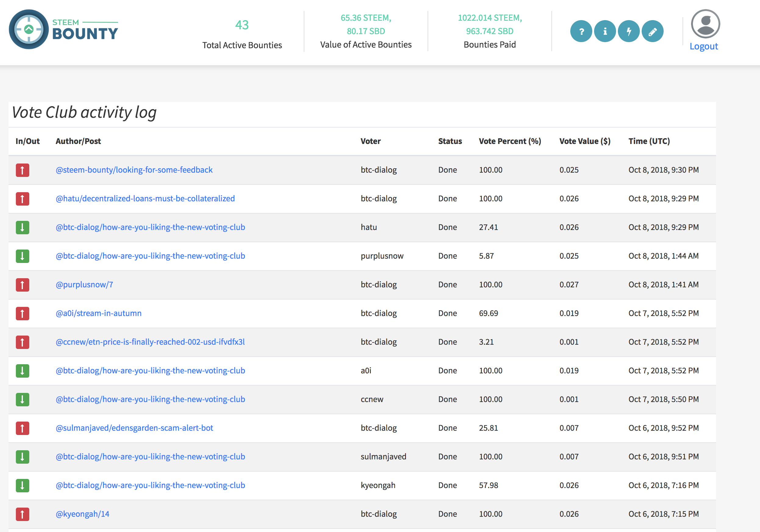Open btc-dialog voting-club link voted by a0i
760x532 pixels.
pos(150,371)
